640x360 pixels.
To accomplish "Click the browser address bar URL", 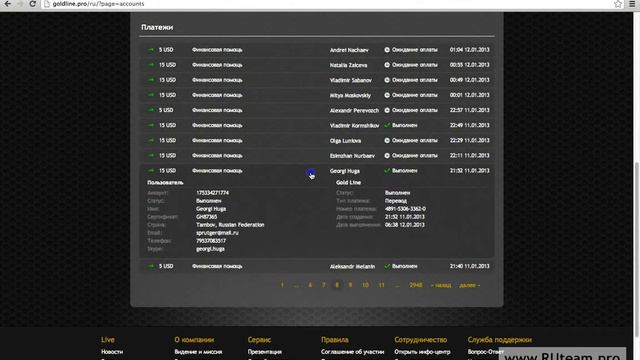I will point(98,4).
